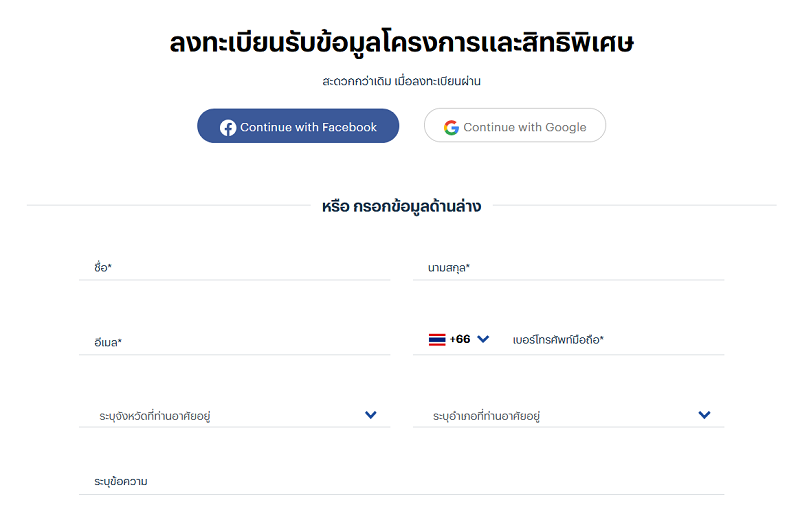Continue with Facebook login
The image size is (800, 516).
point(298,126)
